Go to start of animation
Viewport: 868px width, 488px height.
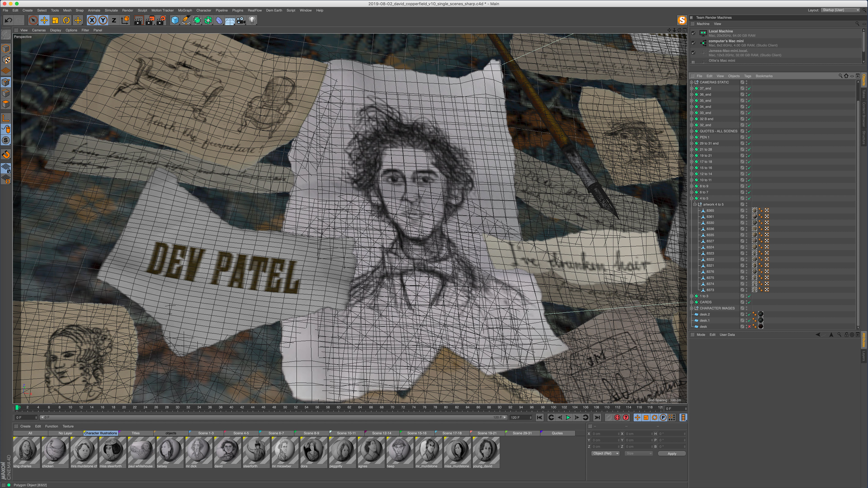[540, 417]
